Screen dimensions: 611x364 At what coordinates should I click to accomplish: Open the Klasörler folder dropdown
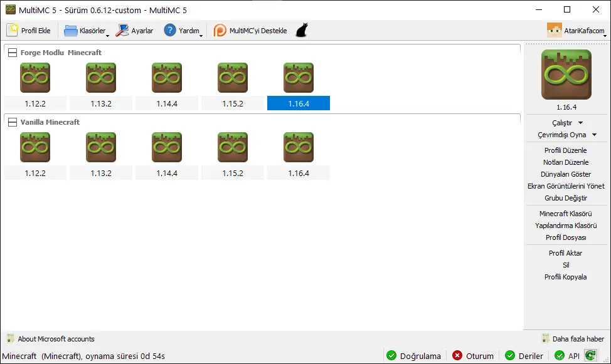tap(87, 30)
